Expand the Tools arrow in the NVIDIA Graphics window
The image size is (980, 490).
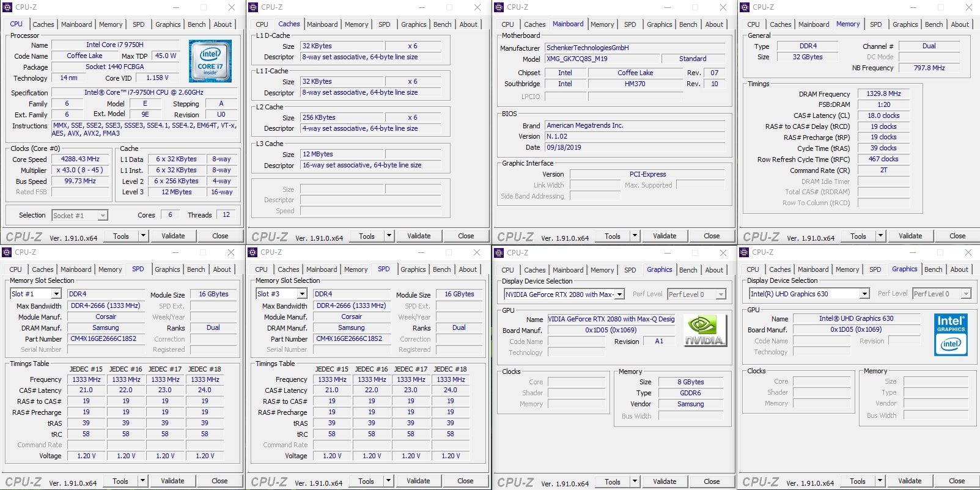(x=635, y=481)
